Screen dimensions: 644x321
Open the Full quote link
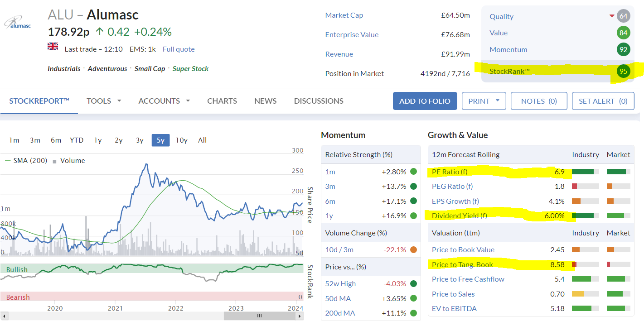pyautogui.click(x=179, y=49)
